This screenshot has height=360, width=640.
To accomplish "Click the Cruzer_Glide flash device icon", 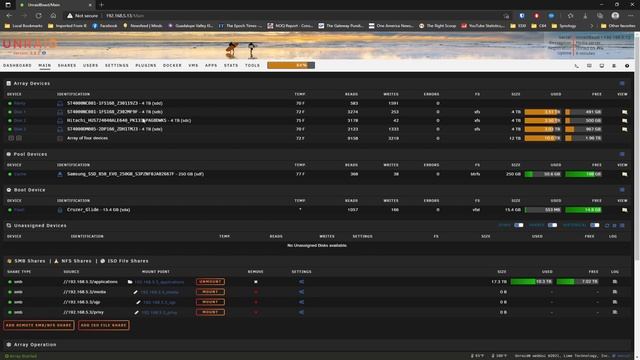I will coord(60,210).
